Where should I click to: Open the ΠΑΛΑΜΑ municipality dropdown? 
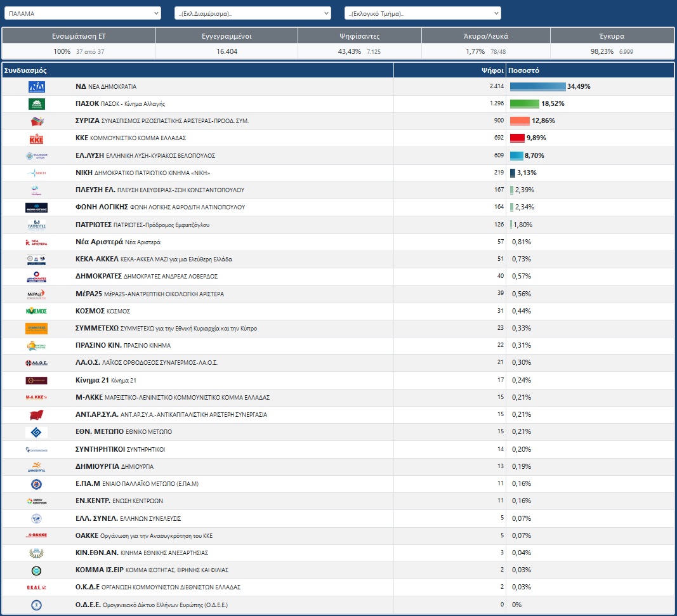coord(82,13)
